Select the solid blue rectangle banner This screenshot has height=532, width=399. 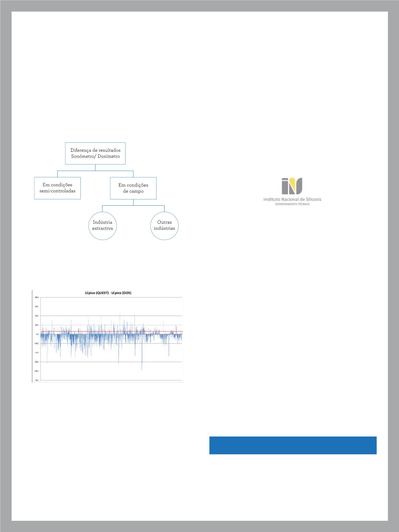coord(293,445)
